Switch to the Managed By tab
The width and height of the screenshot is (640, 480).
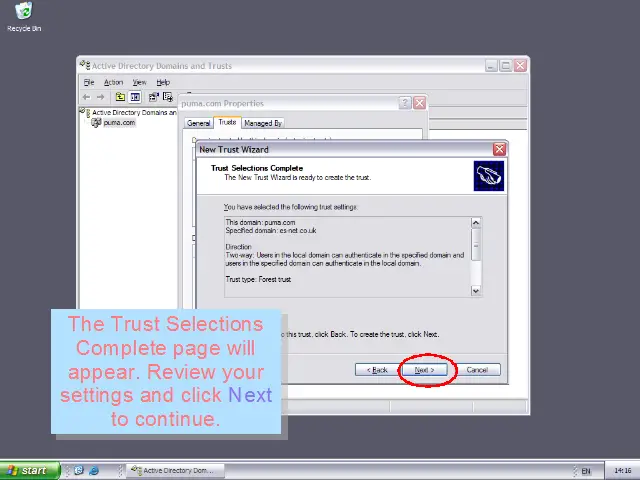(x=263, y=123)
